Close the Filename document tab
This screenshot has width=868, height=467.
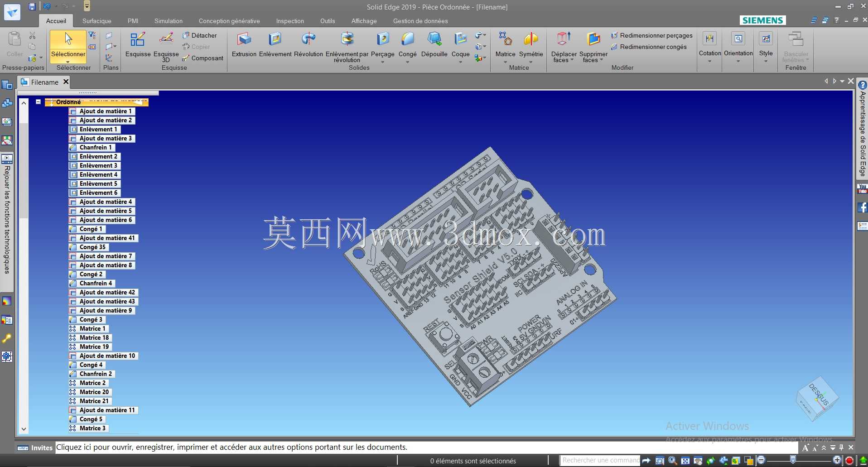pos(66,82)
